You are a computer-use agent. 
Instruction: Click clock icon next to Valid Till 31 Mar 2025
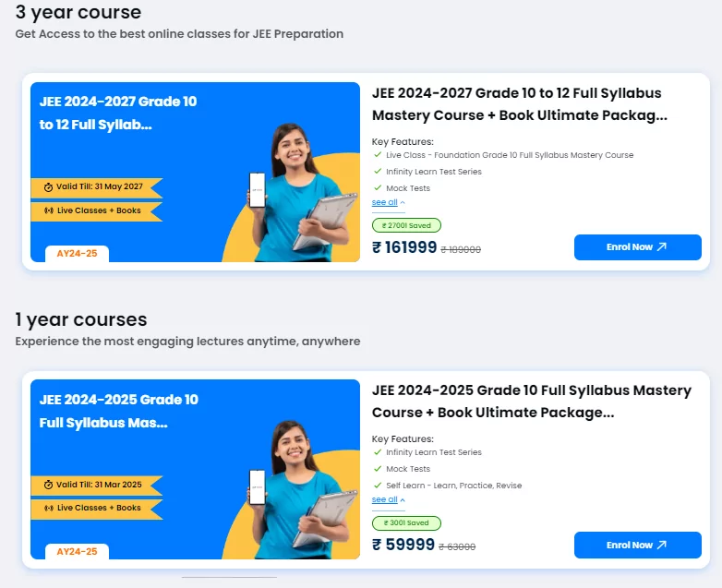(48, 485)
